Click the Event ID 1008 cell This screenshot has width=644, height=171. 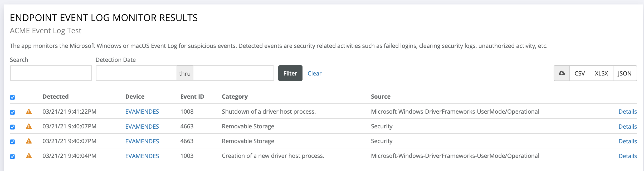pos(187,112)
